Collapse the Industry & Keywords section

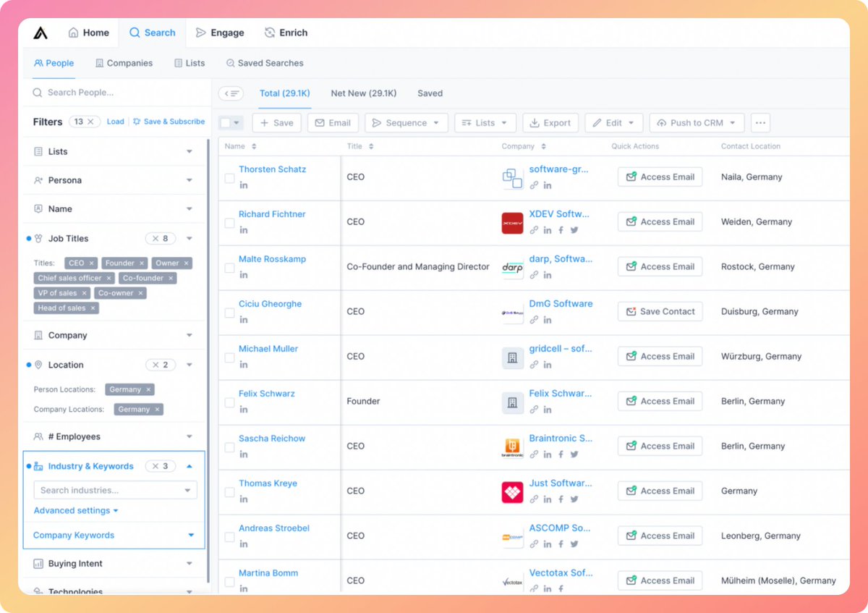(190, 467)
